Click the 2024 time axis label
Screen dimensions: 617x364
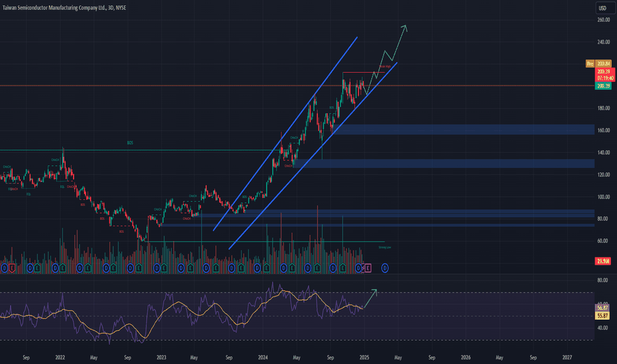pos(263,357)
